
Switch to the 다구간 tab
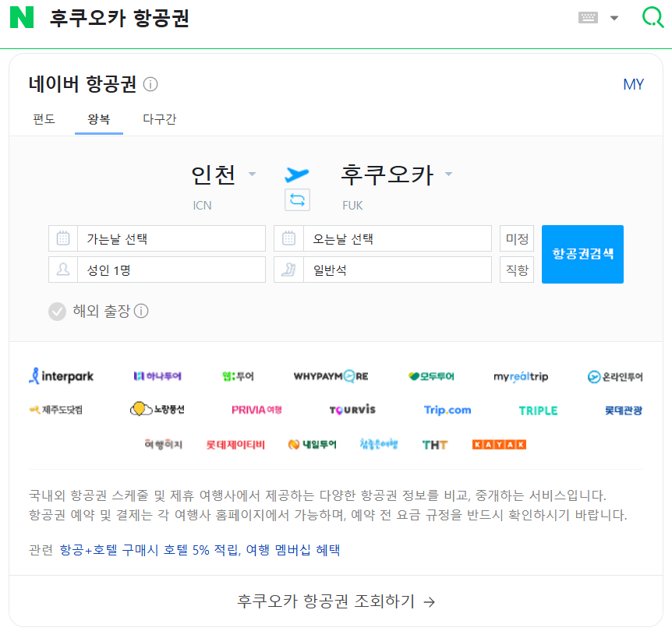(160, 119)
